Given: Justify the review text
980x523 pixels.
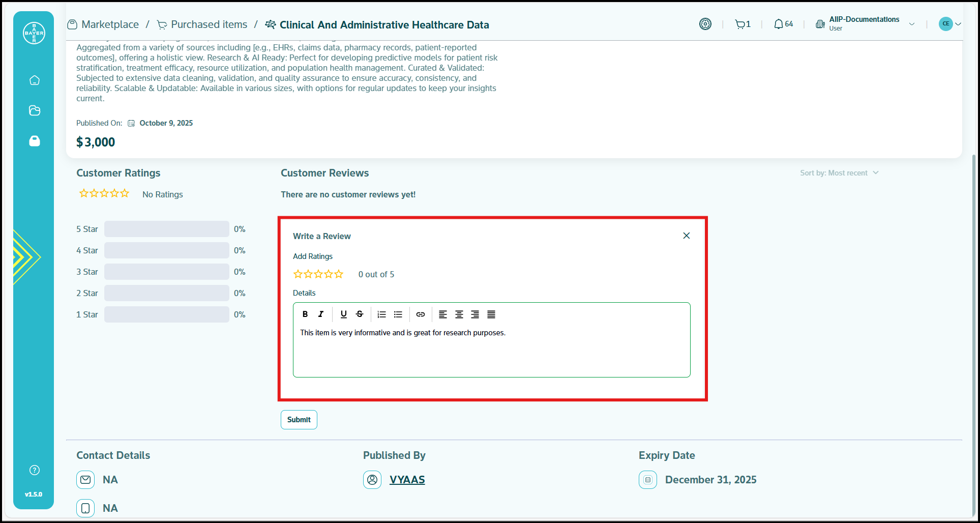Looking at the screenshot, I should (x=491, y=314).
